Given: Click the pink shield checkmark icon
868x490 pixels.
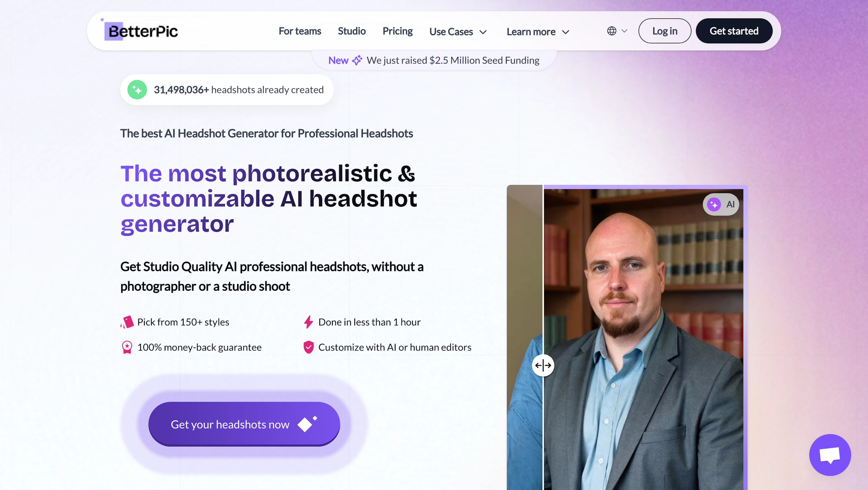Looking at the screenshot, I should pyautogui.click(x=308, y=347).
